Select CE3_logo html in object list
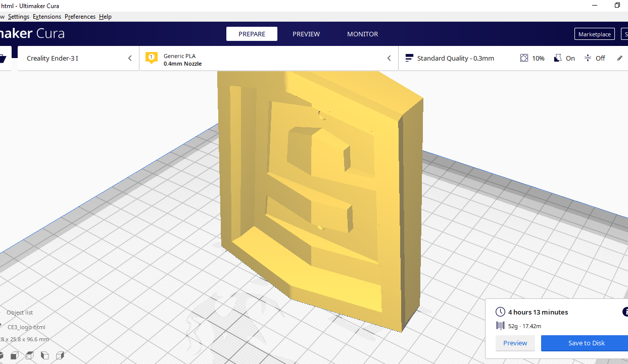This screenshot has width=628, height=364. [26, 327]
